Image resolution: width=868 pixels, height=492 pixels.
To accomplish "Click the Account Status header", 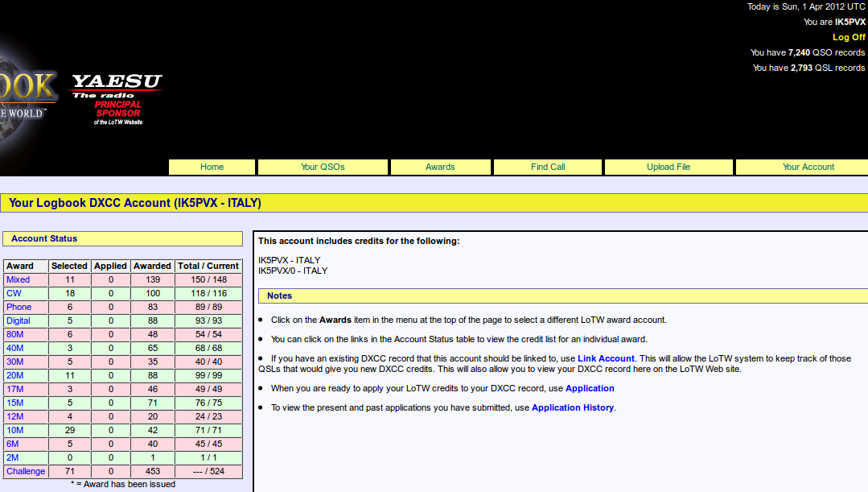I will pyautogui.click(x=123, y=239).
